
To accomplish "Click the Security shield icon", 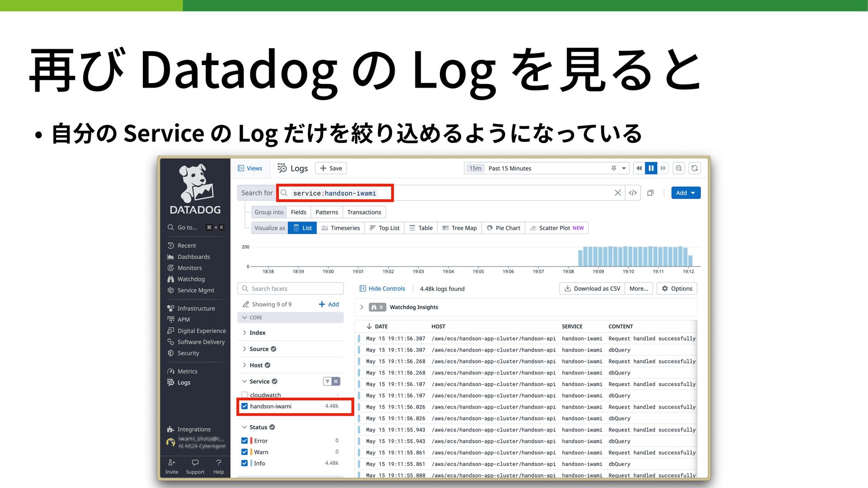I will click(170, 353).
